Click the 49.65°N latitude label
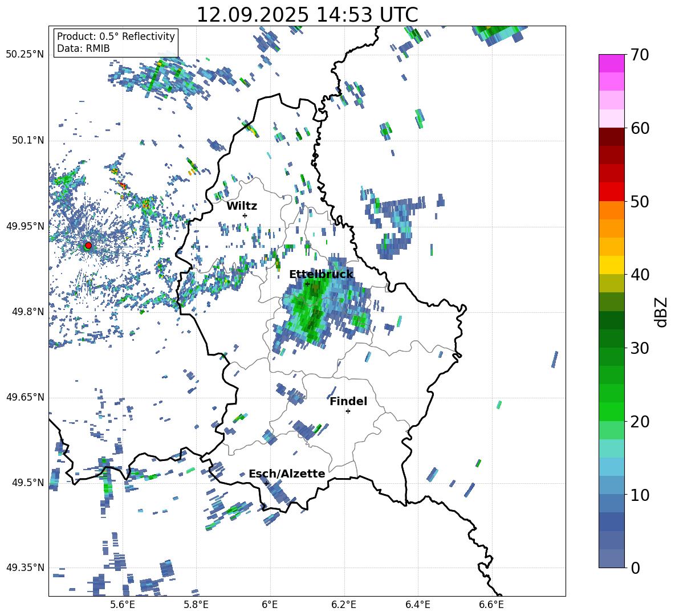Screen dimensions: 675x616 (x=25, y=397)
